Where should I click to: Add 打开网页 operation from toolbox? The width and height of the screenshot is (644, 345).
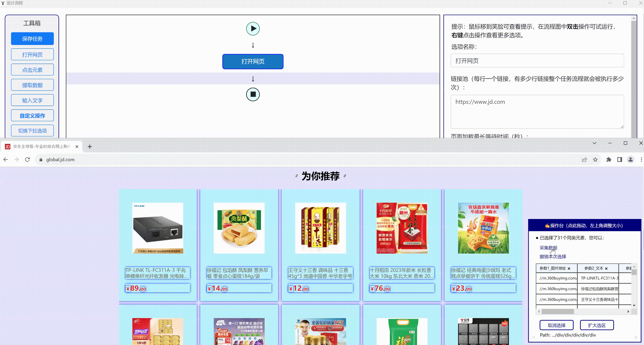[32, 54]
